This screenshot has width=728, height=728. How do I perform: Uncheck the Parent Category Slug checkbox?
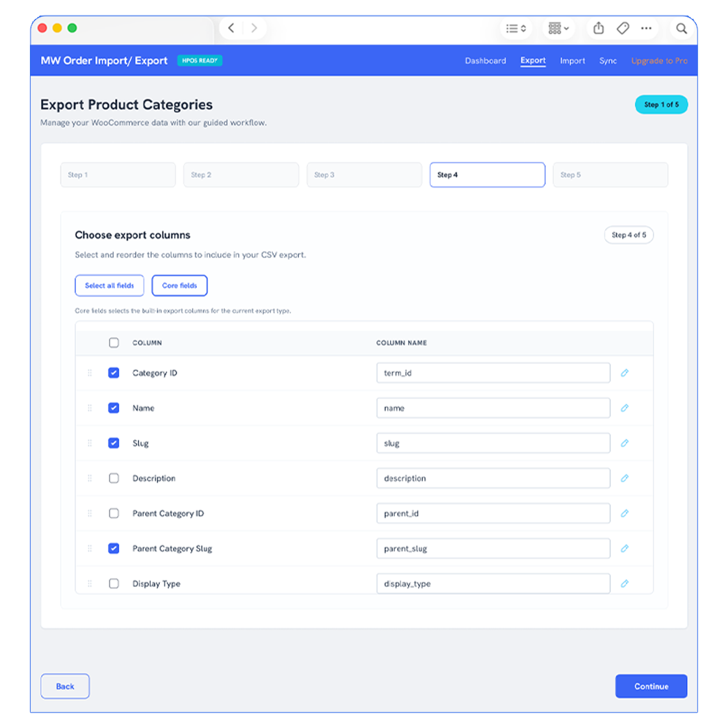click(x=114, y=549)
